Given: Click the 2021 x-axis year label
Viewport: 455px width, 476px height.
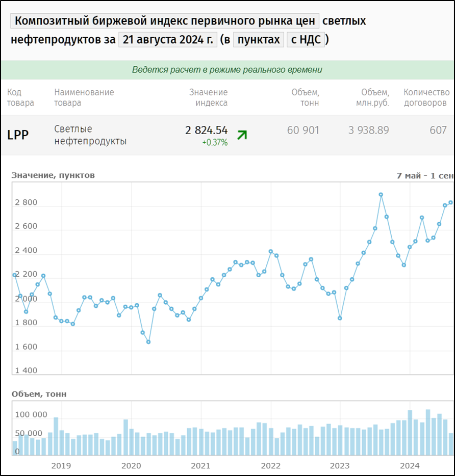Looking at the screenshot, I should [x=200, y=466].
